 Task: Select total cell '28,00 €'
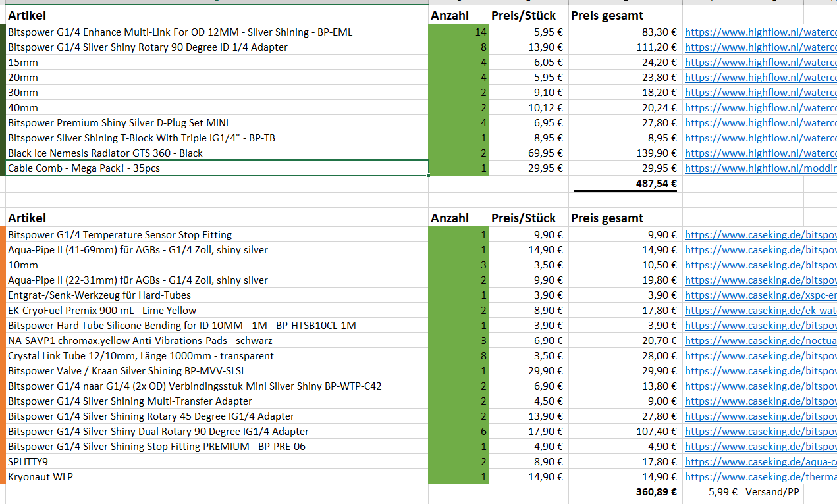click(x=626, y=355)
